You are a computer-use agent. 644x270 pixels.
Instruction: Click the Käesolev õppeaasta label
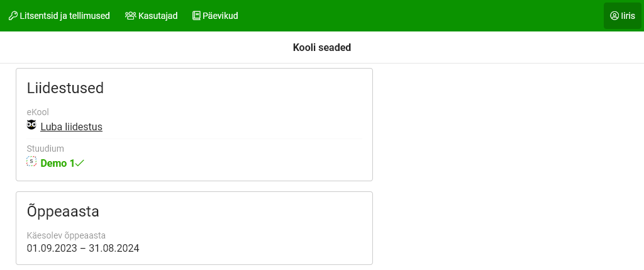point(66,235)
